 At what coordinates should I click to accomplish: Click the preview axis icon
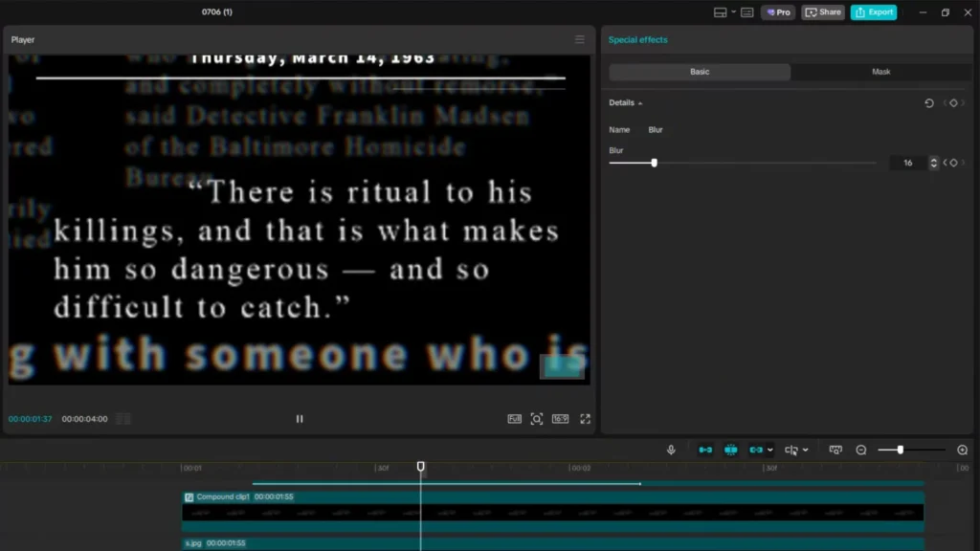[835, 450]
